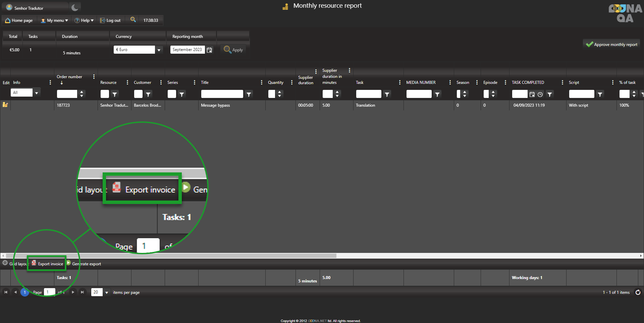This screenshot has height=323, width=644.
Task: Open the Info filter All dropdown
Action: [37, 93]
